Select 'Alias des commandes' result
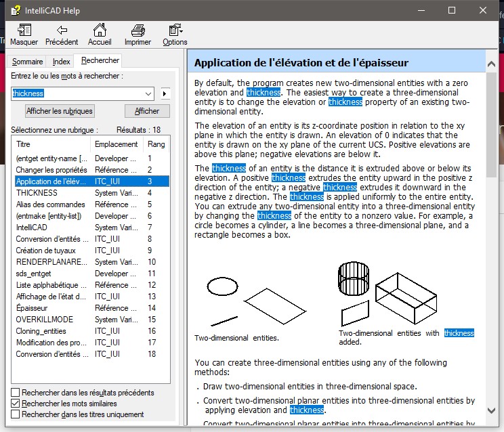 (x=92, y=204)
